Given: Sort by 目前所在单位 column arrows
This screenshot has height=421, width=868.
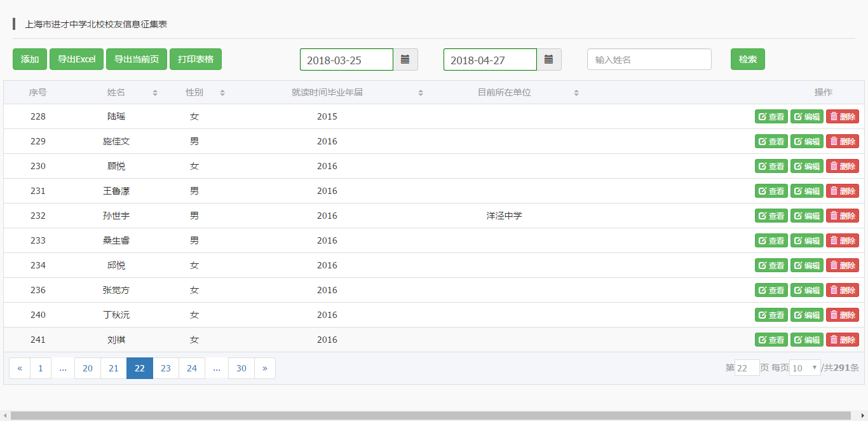Looking at the screenshot, I should pos(576,93).
